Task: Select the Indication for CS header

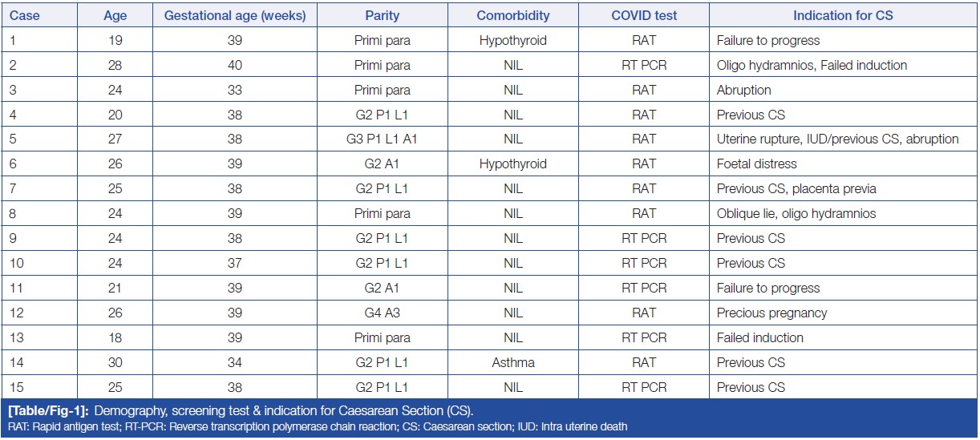Action: 843,15
